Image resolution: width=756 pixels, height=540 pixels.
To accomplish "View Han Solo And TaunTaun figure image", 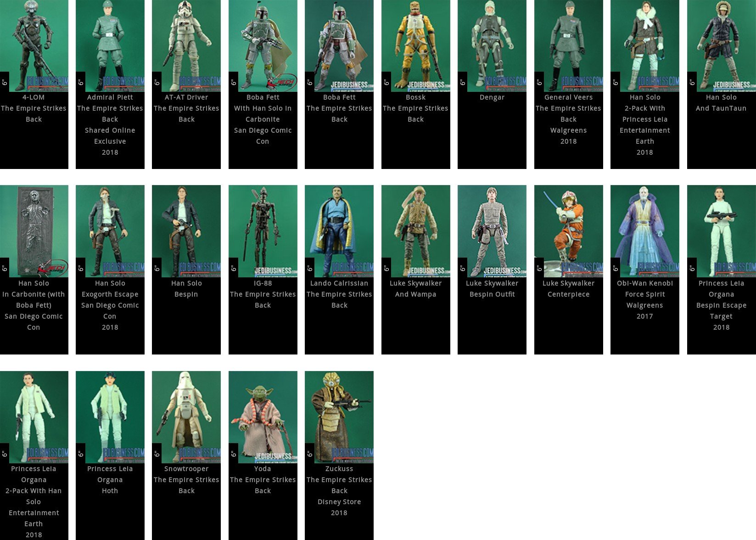I will click(722, 45).
